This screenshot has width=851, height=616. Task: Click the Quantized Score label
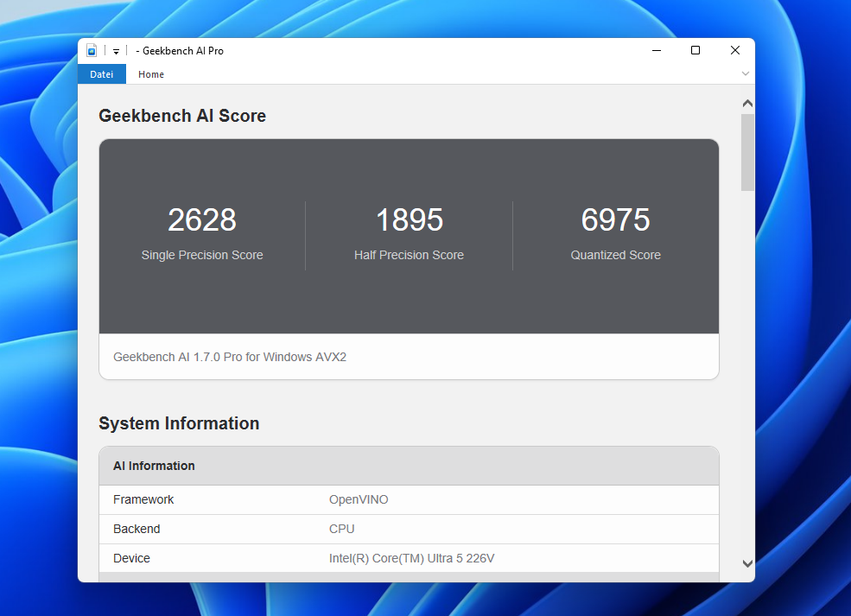615,255
